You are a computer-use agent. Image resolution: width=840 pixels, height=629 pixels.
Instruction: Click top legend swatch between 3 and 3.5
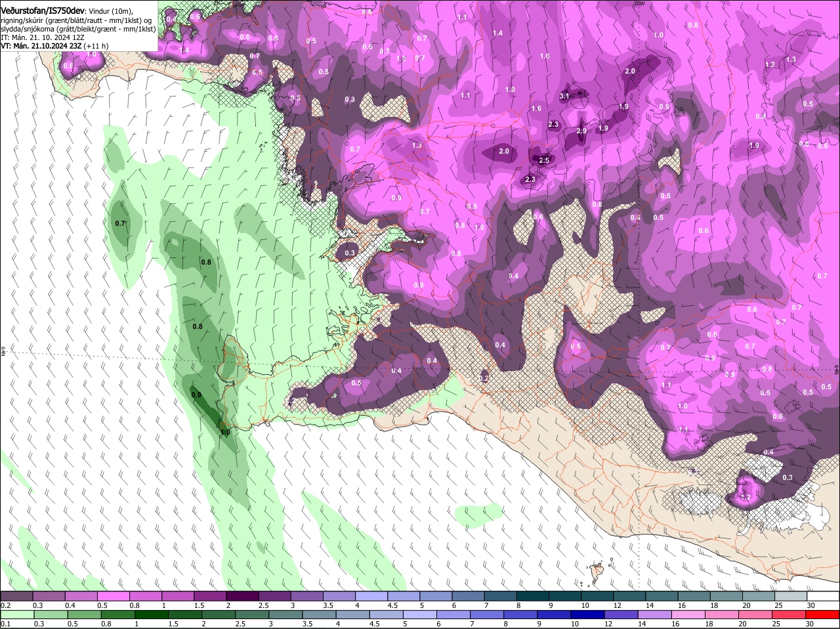307,596
